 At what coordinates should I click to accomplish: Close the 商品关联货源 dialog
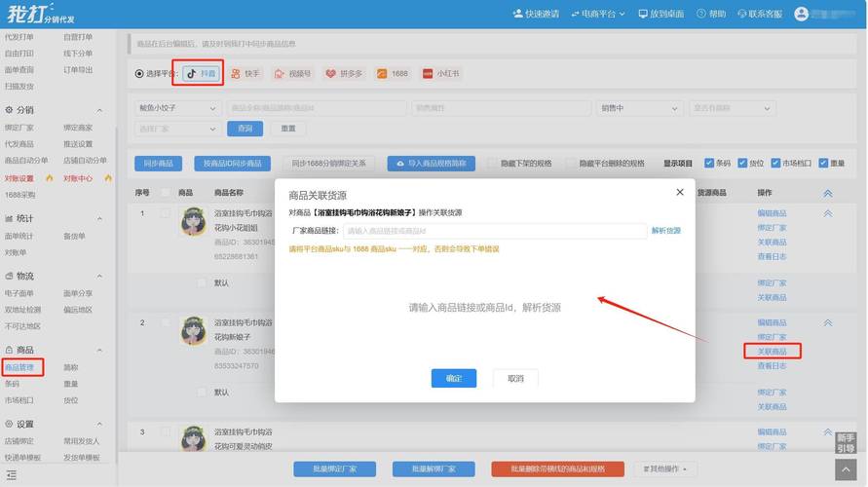click(x=680, y=193)
